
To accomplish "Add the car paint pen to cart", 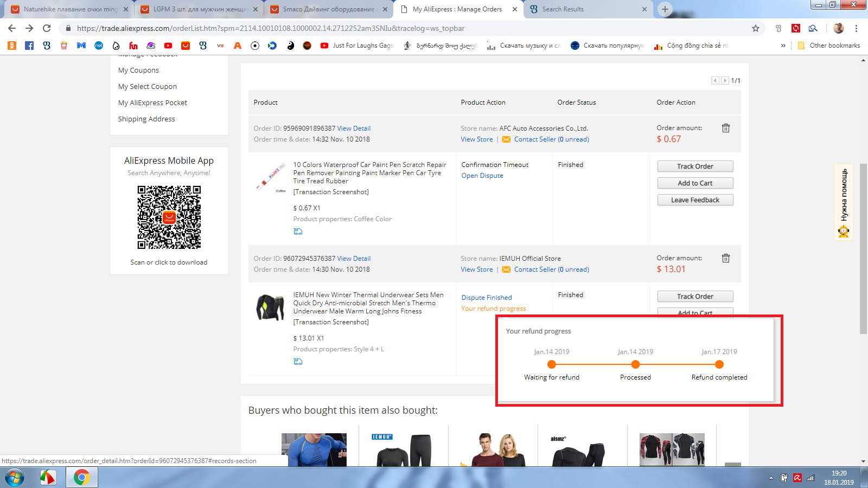I will click(x=695, y=183).
